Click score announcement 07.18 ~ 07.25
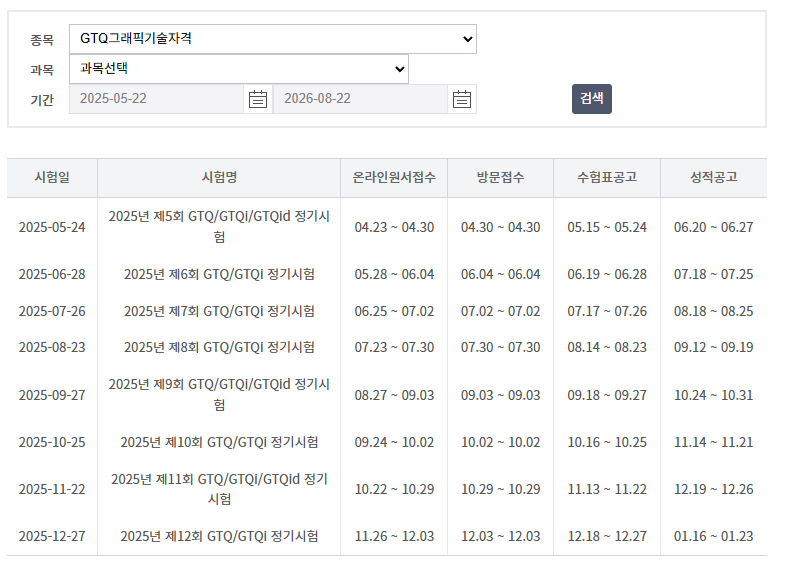The image size is (789, 572). point(714,274)
